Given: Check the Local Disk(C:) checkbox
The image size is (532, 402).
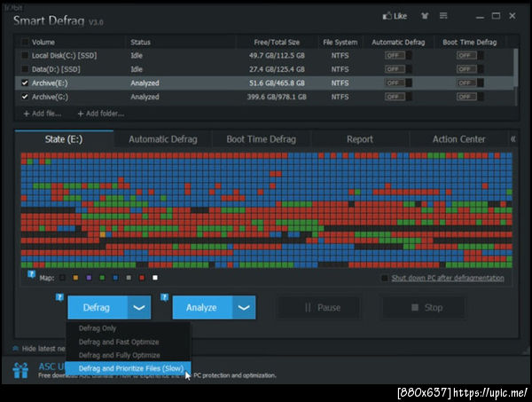Looking at the screenshot, I should [x=25, y=55].
